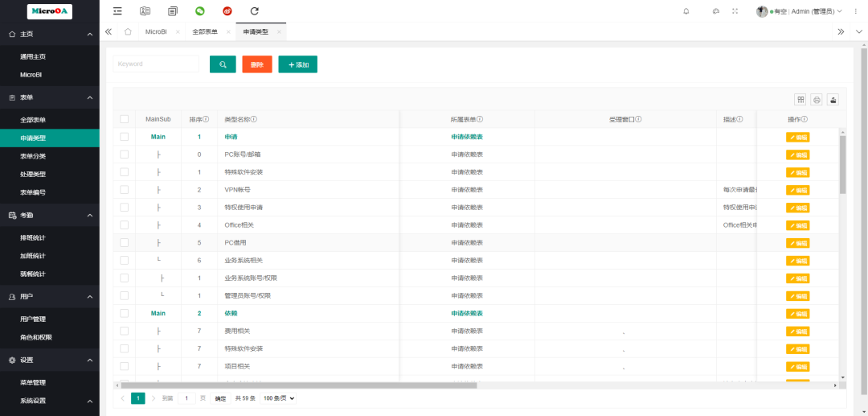The width and height of the screenshot is (868, 416).
Task: Collapse the 考勤 sidebar section
Action: (89, 216)
